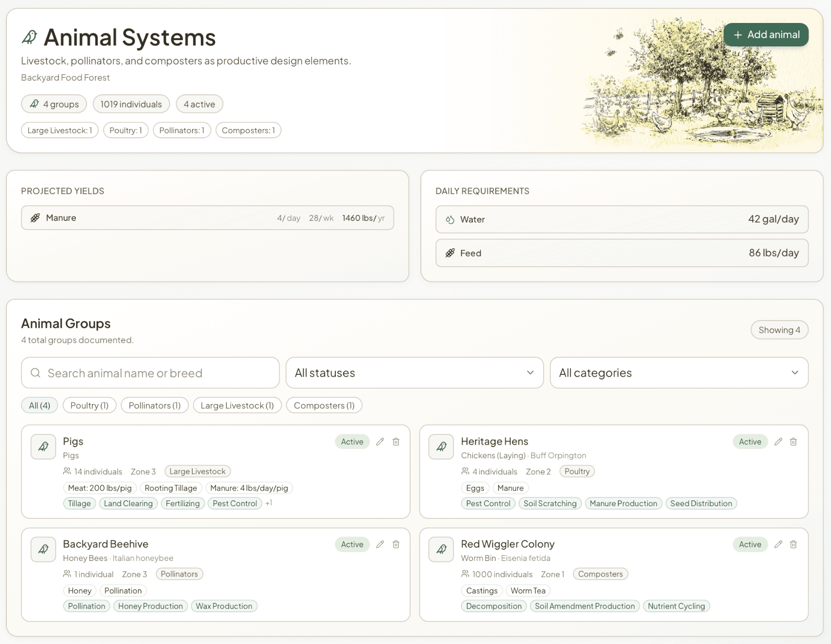Screen dimensions: 831x644
Task: Switch to the All (4) filter tab
Action: pyautogui.click(x=39, y=405)
